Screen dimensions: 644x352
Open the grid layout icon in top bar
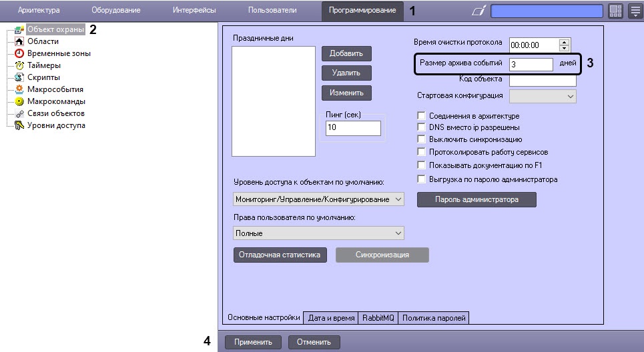coord(615,11)
